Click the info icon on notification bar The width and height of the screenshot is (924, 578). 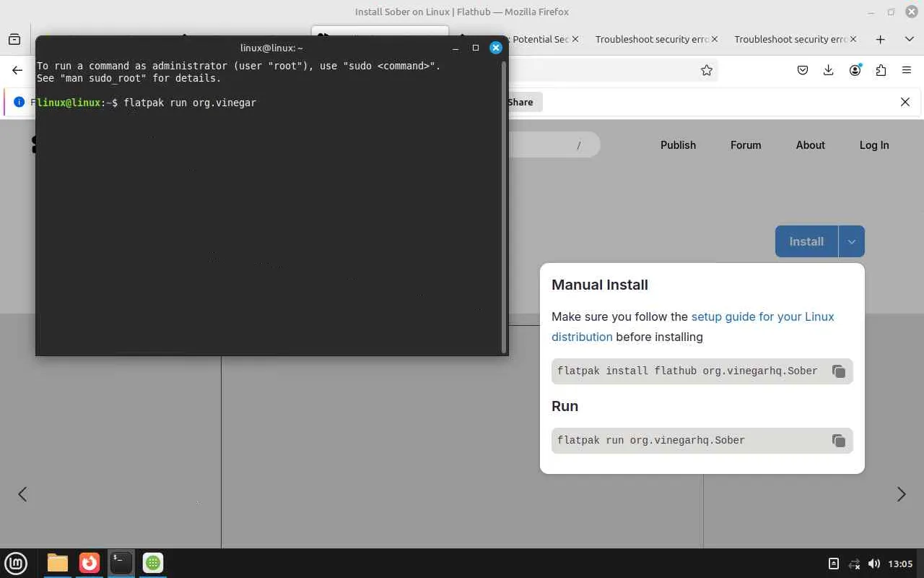click(19, 102)
